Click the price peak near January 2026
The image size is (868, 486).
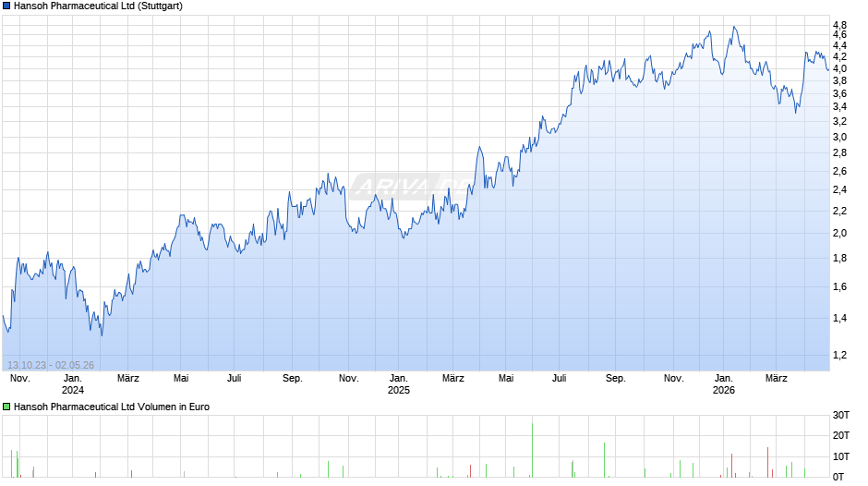(734, 27)
